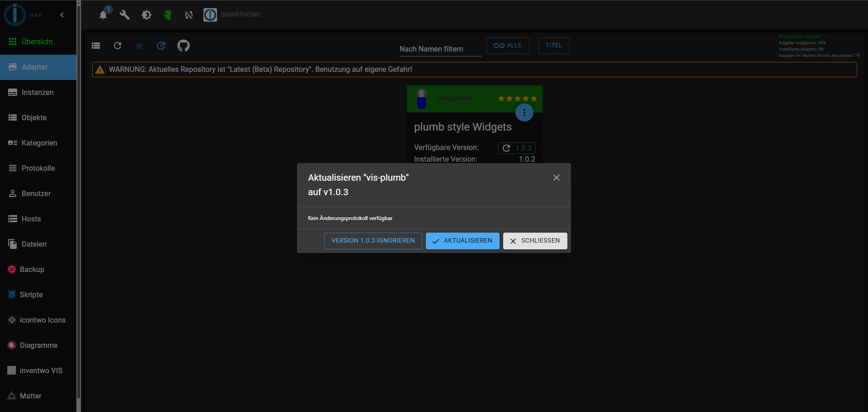Click the ioBroker logo in the sidebar header

pyautogui.click(x=14, y=14)
